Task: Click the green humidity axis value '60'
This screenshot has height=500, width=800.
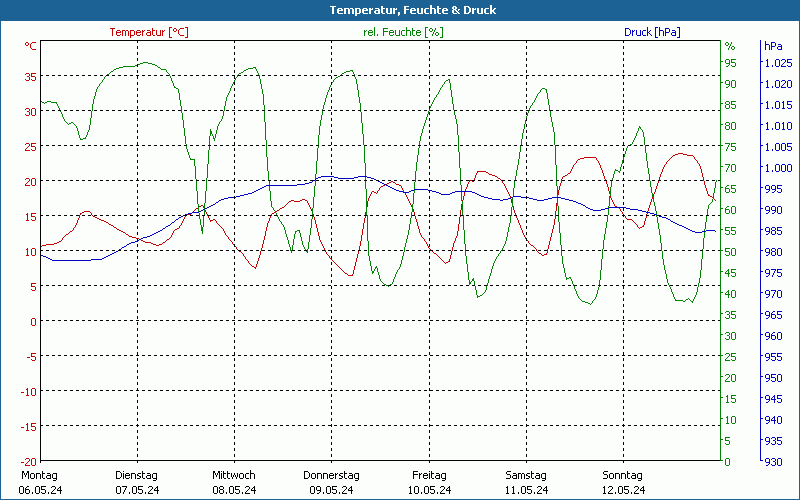Action: pyautogui.click(x=731, y=210)
